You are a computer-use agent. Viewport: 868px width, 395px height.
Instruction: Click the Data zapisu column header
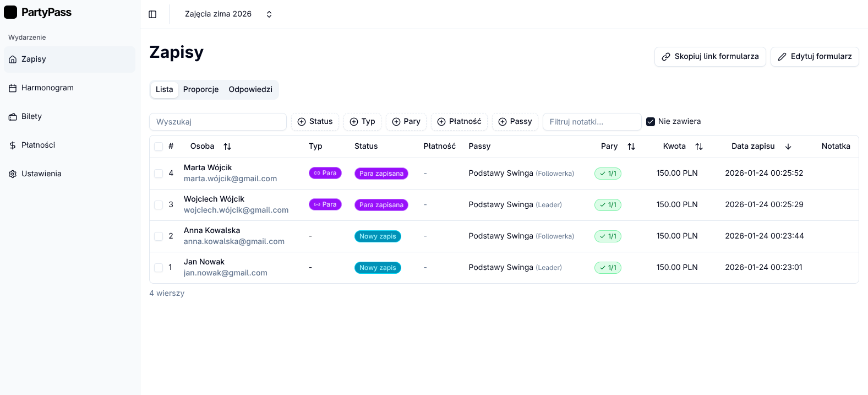pos(762,147)
